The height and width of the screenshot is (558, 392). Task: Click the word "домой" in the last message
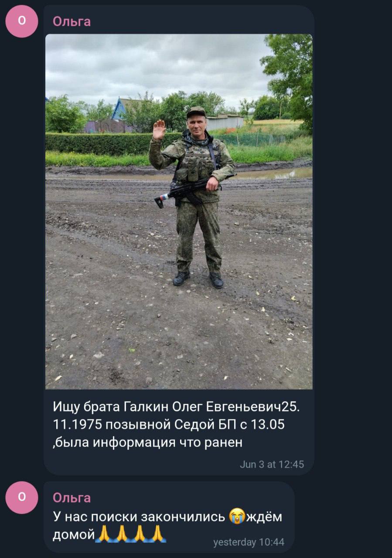coord(74,534)
